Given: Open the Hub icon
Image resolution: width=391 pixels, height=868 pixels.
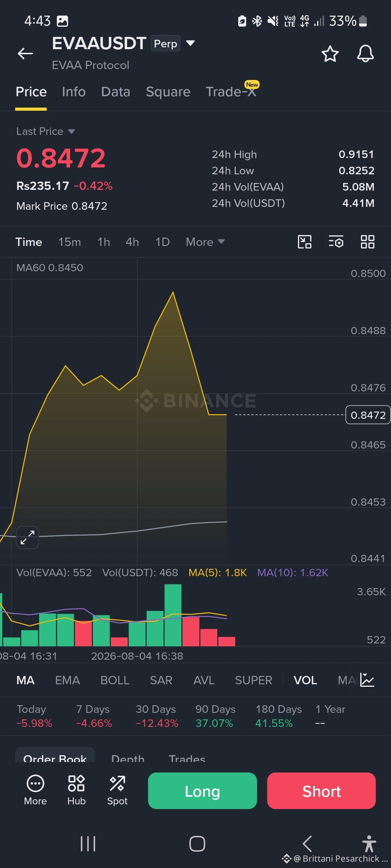Looking at the screenshot, I should (76, 791).
